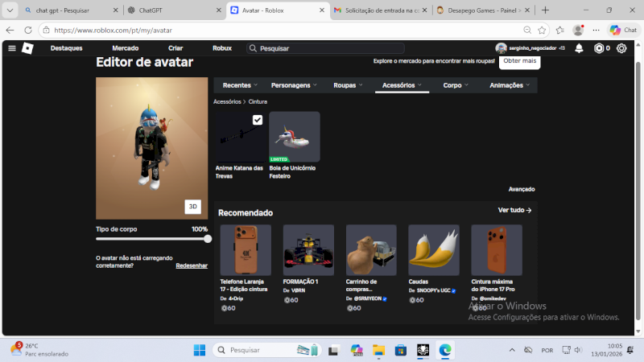Open the Roblox hamburger menu
This screenshot has width=644, height=362.
point(12,48)
